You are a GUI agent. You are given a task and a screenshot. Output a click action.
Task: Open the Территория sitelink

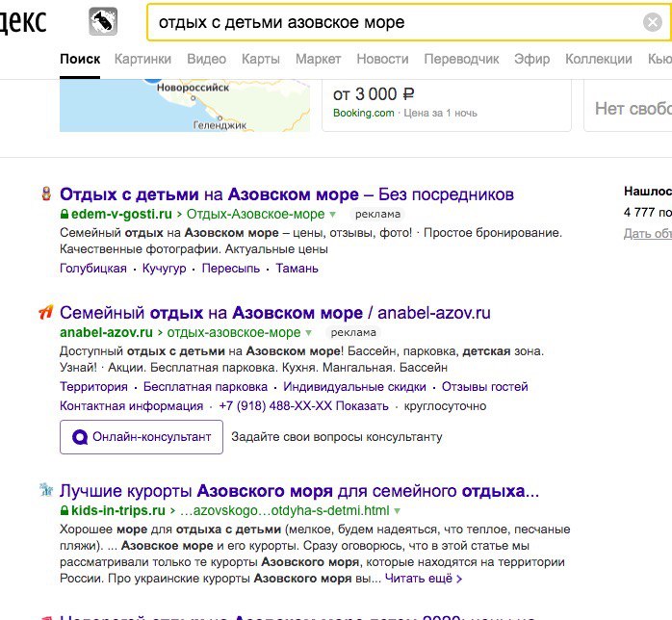[x=93, y=386]
